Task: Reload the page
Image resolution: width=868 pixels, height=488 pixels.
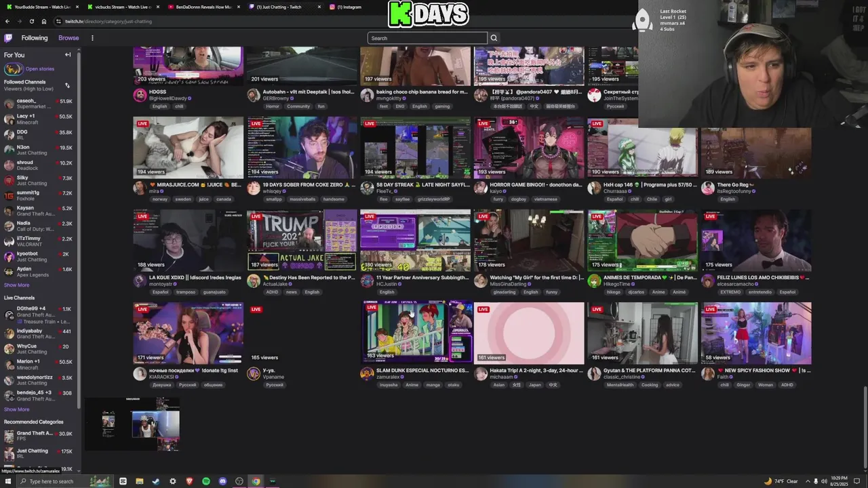Action: click(x=31, y=21)
